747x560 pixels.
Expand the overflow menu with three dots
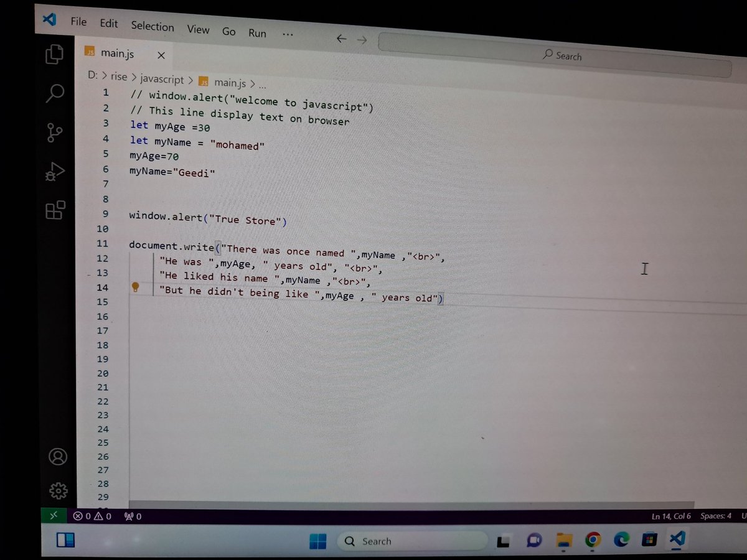[288, 35]
